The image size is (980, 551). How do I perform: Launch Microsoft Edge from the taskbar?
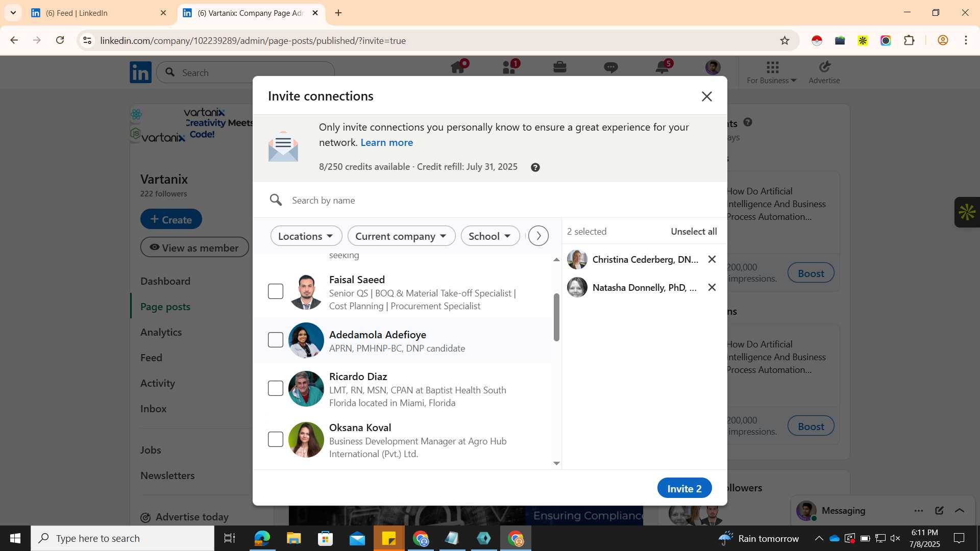coord(262,538)
